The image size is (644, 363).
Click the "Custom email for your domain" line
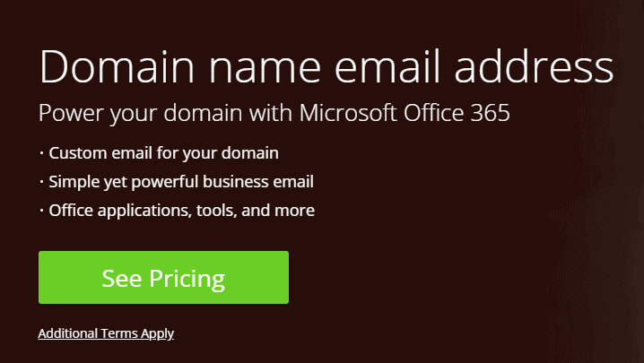click(x=163, y=152)
